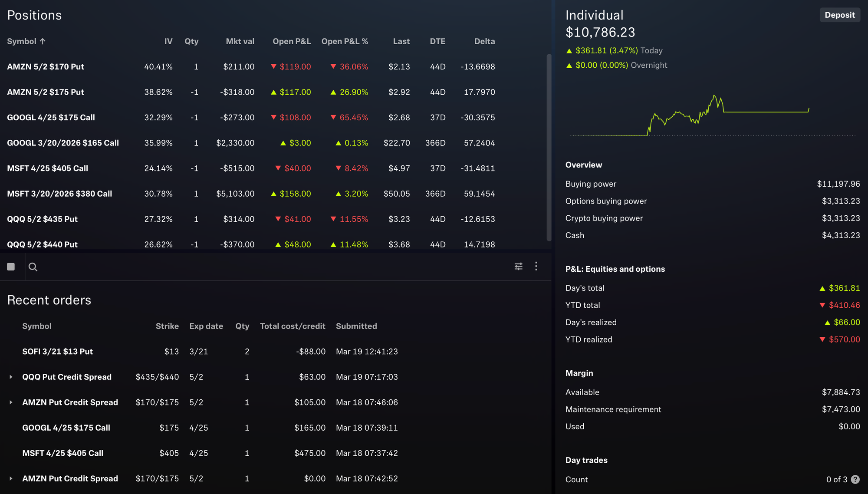The height and width of the screenshot is (494, 868).
Task: Expand the QQQ Put Credit Spread order
Action: (x=11, y=377)
